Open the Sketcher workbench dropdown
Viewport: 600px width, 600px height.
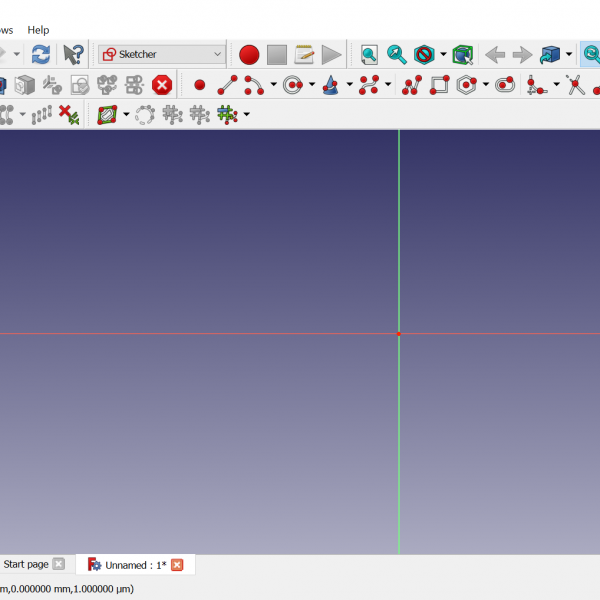coord(161,54)
